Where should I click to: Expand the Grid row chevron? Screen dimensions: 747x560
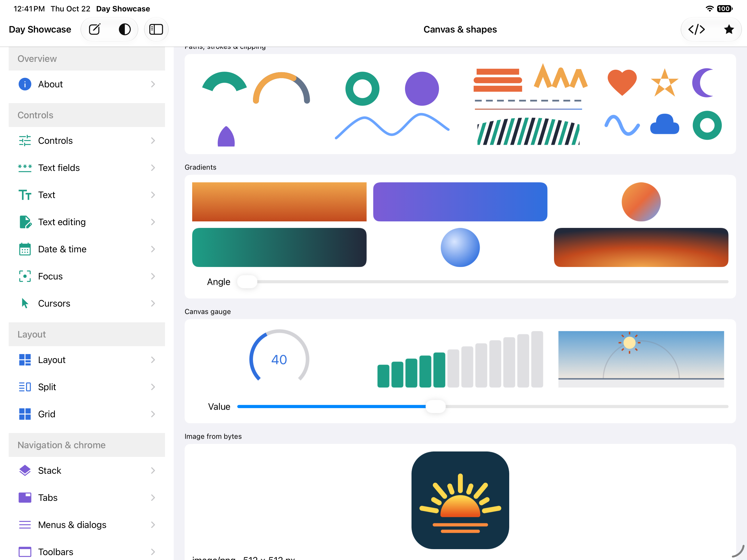click(x=153, y=414)
